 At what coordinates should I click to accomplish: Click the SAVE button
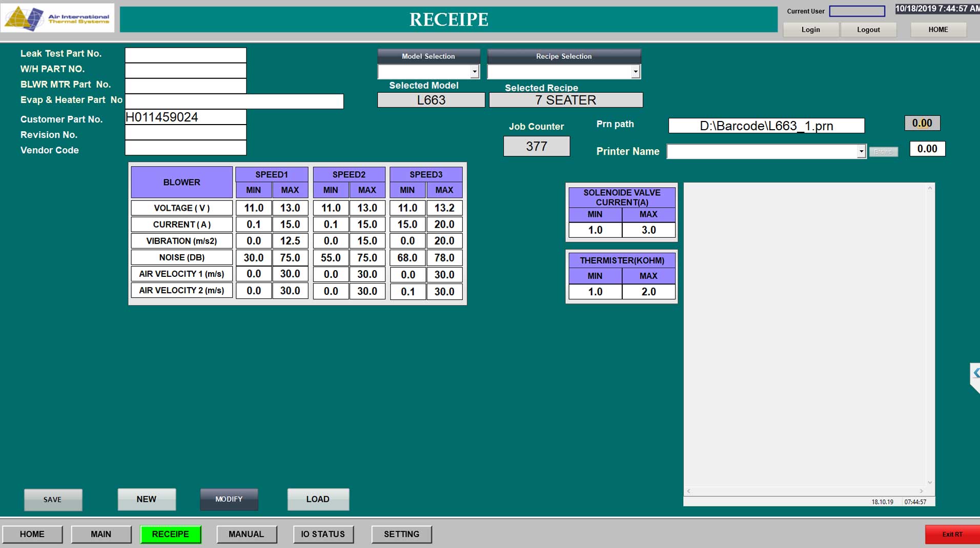(53, 499)
